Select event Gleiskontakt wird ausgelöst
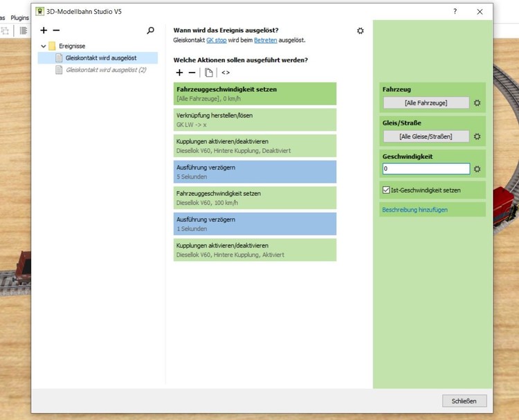519x420 pixels. point(98,58)
